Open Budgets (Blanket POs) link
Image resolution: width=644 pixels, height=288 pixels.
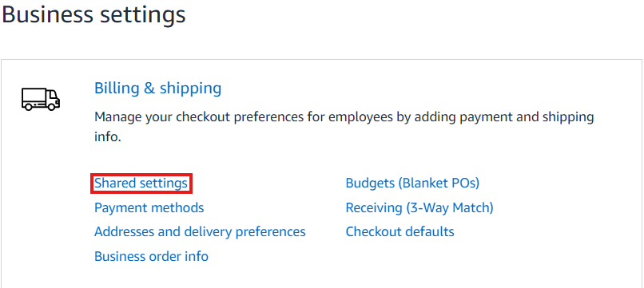point(412,183)
